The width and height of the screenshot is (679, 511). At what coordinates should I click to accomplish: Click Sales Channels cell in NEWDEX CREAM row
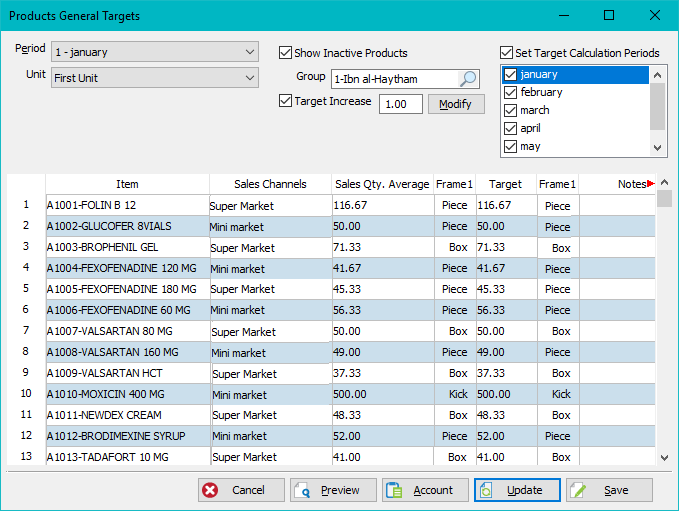pos(271,415)
